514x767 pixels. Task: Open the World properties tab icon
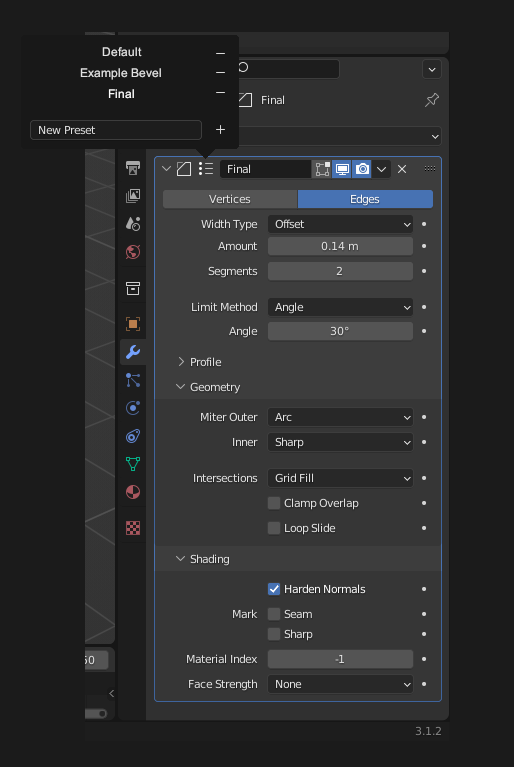[133, 252]
